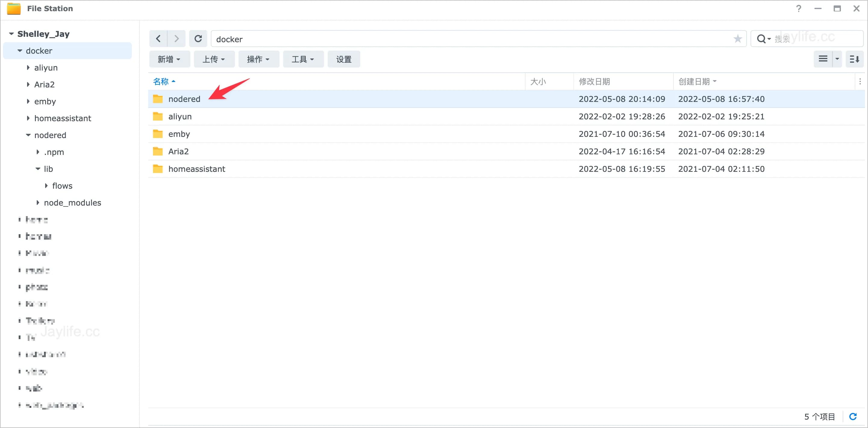The height and width of the screenshot is (428, 868).
Task: Refresh item count at bottom right
Action: coord(854,416)
